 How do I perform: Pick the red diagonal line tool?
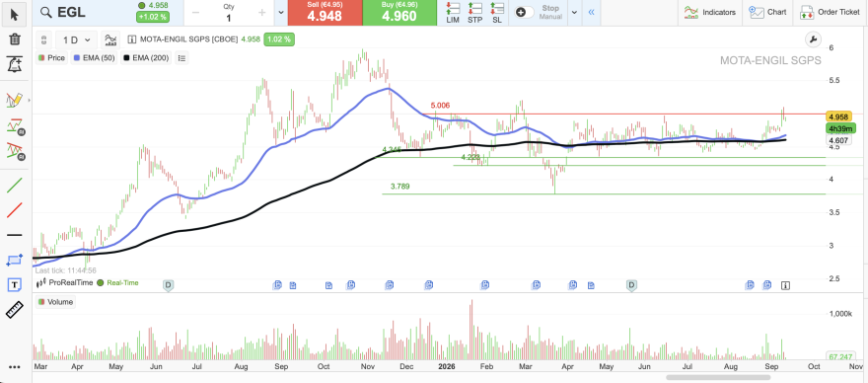click(15, 210)
